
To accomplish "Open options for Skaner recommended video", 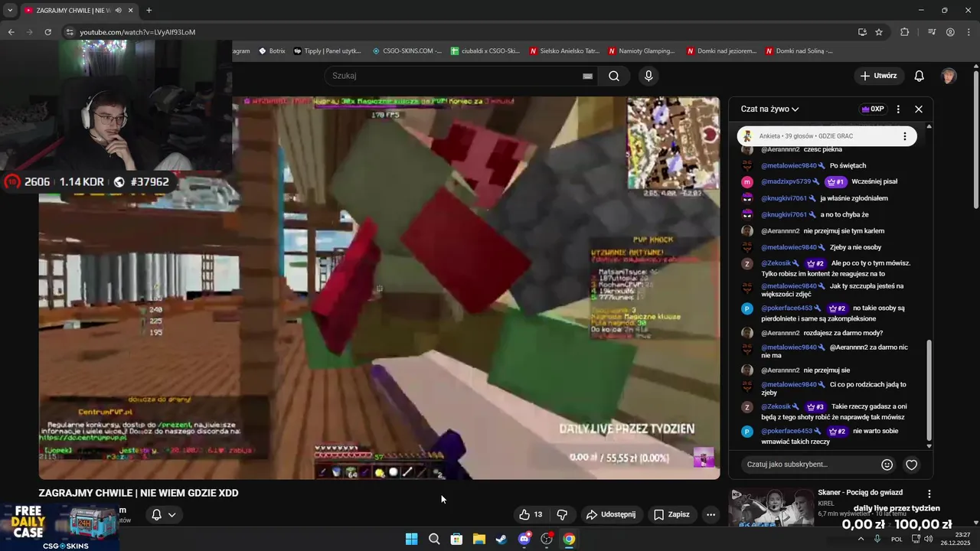I will tap(929, 494).
